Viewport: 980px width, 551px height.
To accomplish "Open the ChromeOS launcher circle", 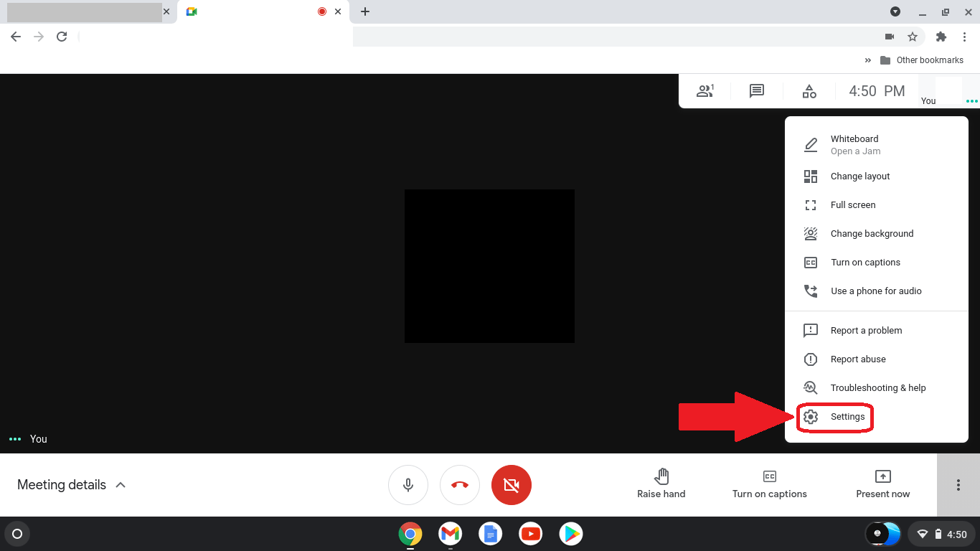I will click(17, 534).
